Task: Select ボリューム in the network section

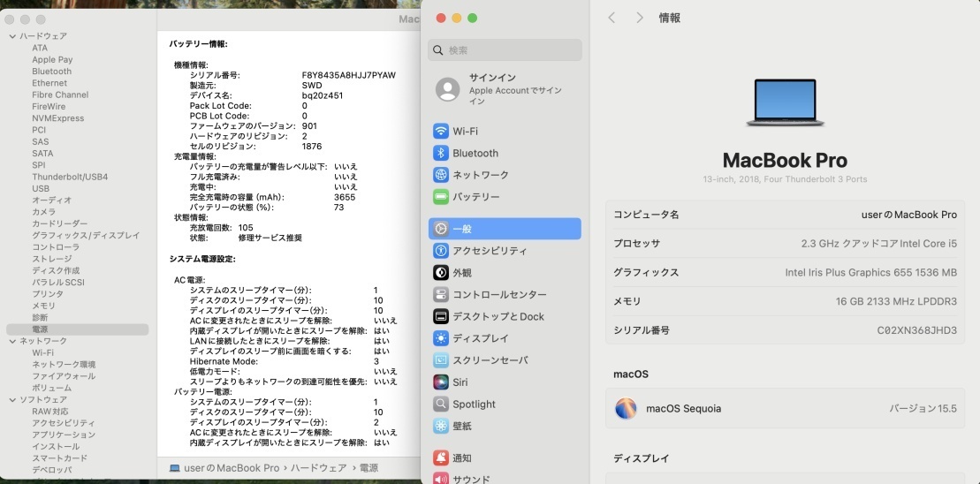Action: click(x=52, y=388)
